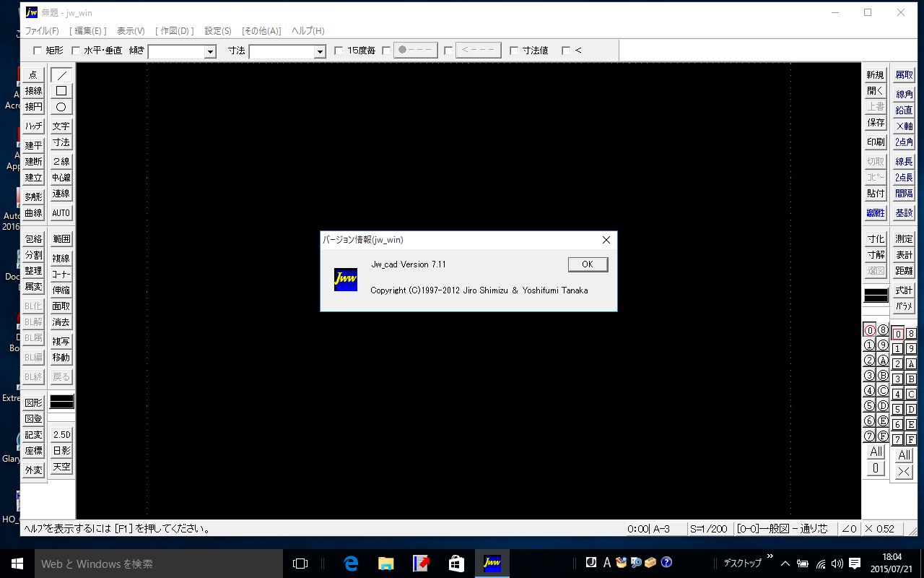Click the 測定 measure tool

click(904, 239)
